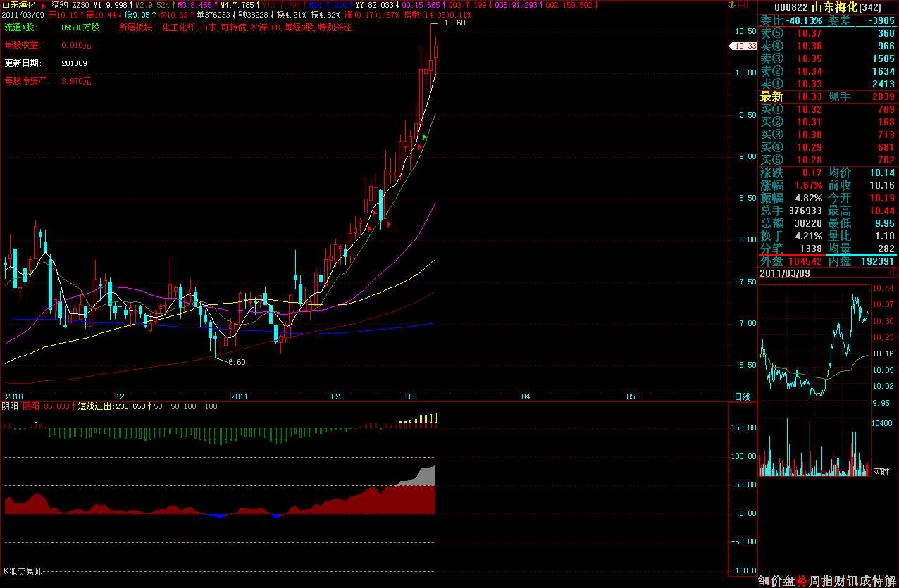This screenshot has height=588, width=899.
Task: Click the 所属板块 sector list text
Action: [235, 27]
